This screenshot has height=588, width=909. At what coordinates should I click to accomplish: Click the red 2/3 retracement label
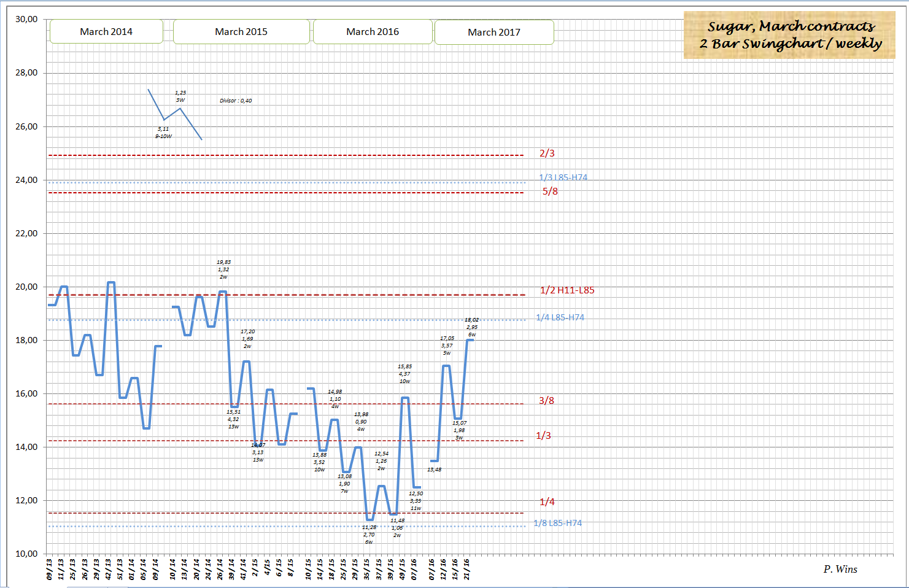tap(547, 153)
